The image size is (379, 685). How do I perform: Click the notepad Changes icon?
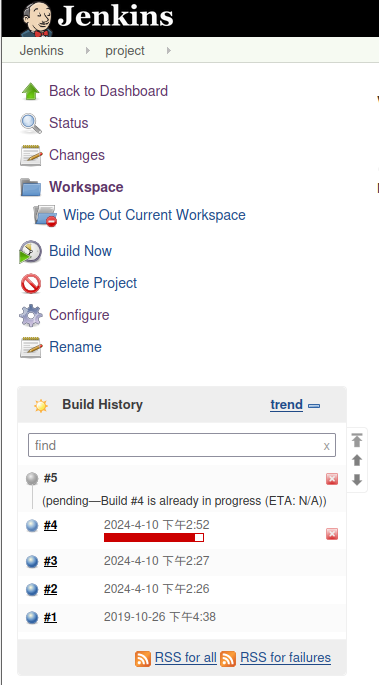coord(31,155)
